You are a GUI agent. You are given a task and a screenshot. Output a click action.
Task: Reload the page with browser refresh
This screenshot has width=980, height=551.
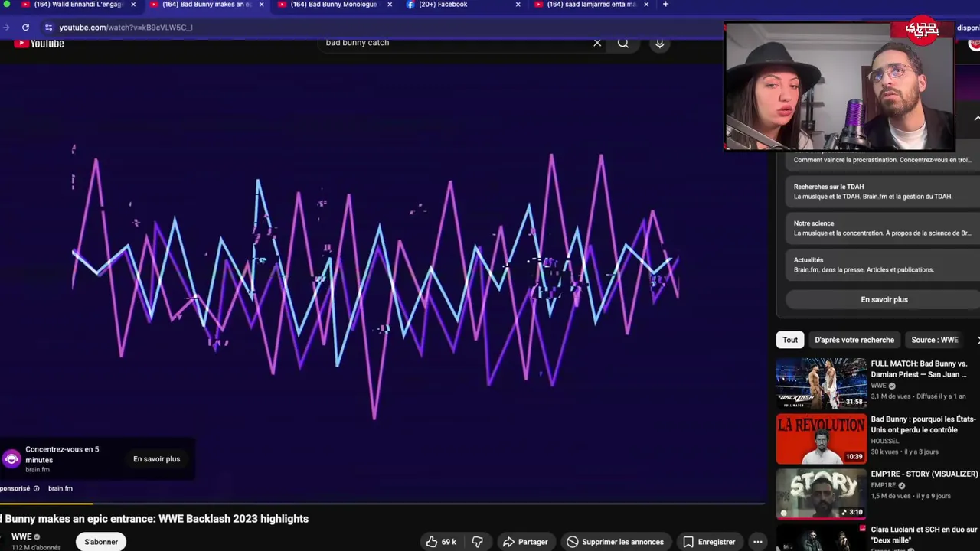25,28
